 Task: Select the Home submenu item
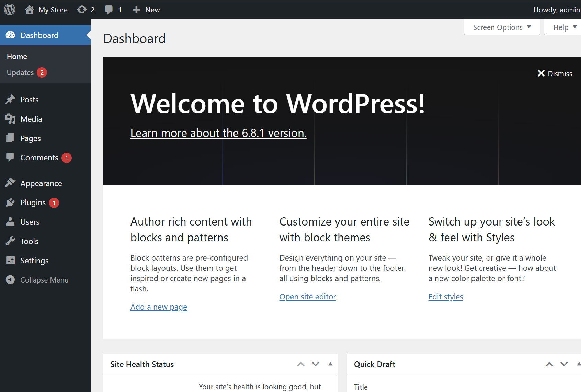17,56
